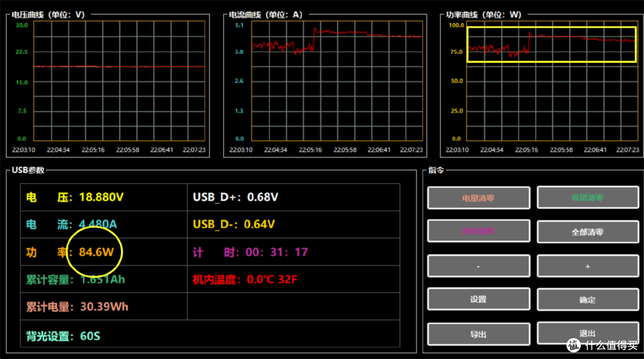Screen dimensions: 644x359
Task: Click the 计时 label
Action: (216, 252)
